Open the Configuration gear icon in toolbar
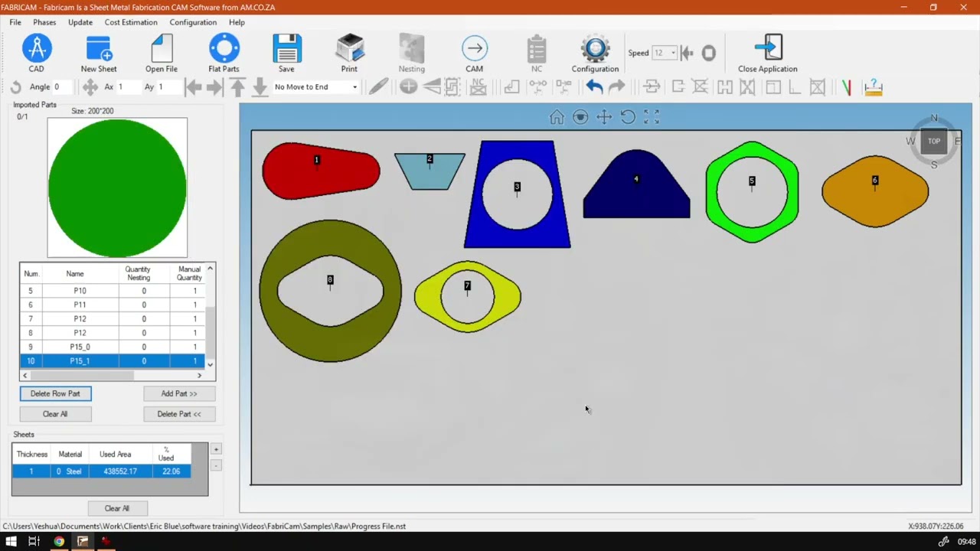Screen dimensions: 980x551 pyautogui.click(x=595, y=49)
